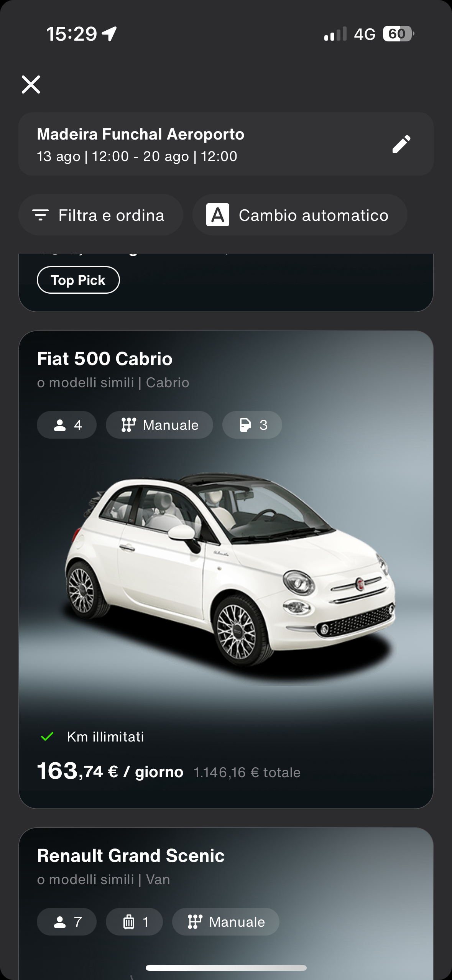
Task: Tap the 1 luggage chip on Renault
Action: pyautogui.click(x=134, y=922)
